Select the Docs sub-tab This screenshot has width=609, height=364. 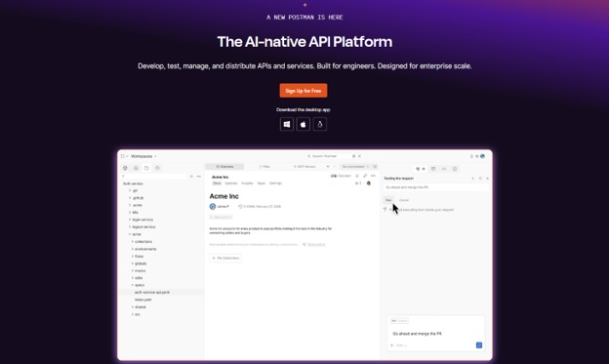(x=217, y=183)
